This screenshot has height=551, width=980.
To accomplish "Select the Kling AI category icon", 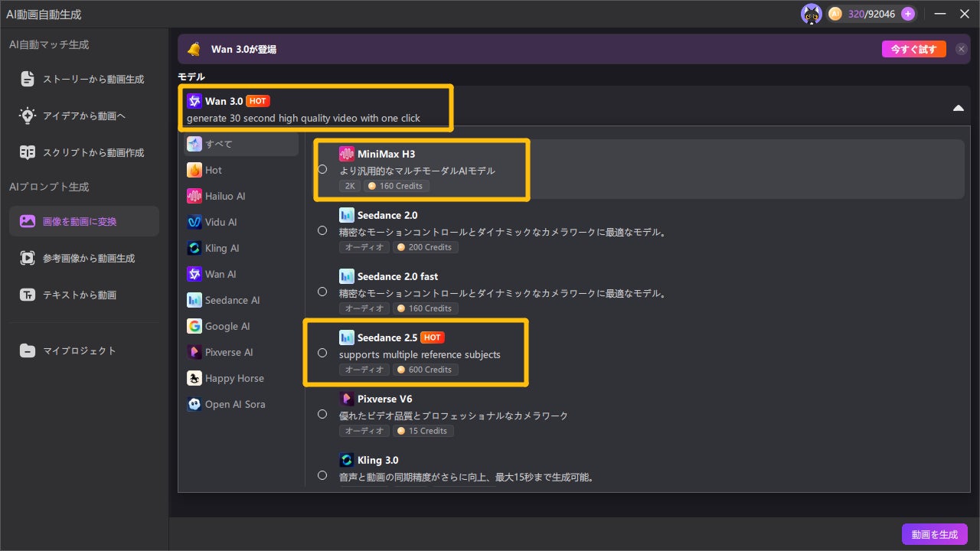I will [194, 248].
